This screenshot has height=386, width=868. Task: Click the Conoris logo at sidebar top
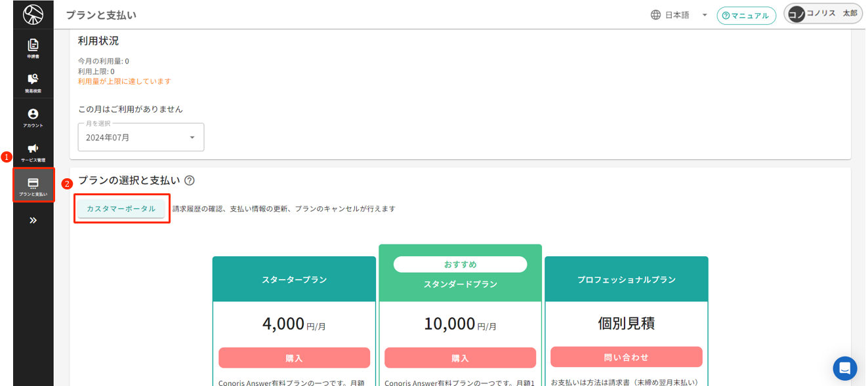tap(32, 13)
